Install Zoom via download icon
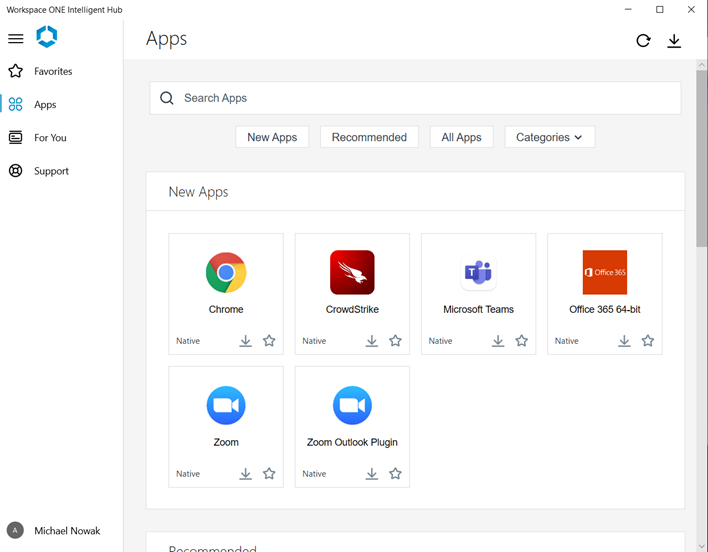 (246, 473)
